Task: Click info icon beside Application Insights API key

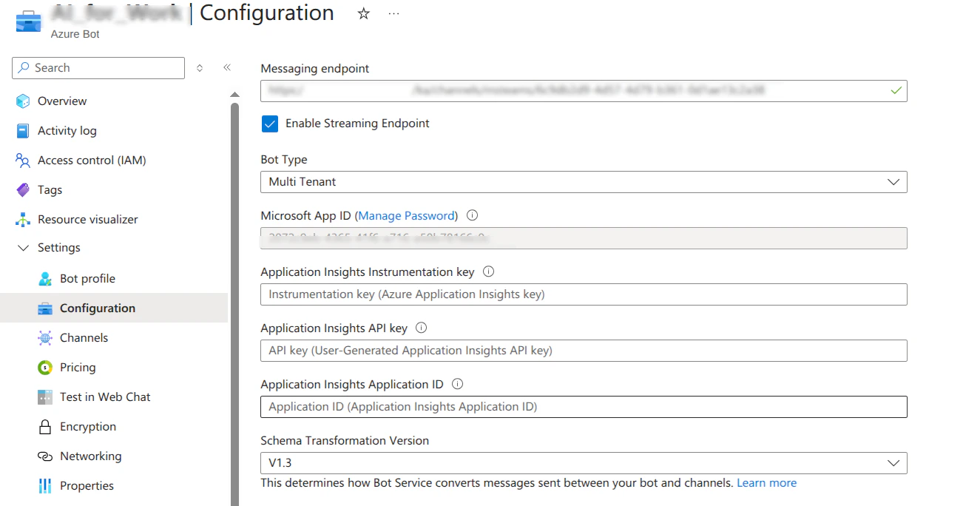Action: coord(422,328)
